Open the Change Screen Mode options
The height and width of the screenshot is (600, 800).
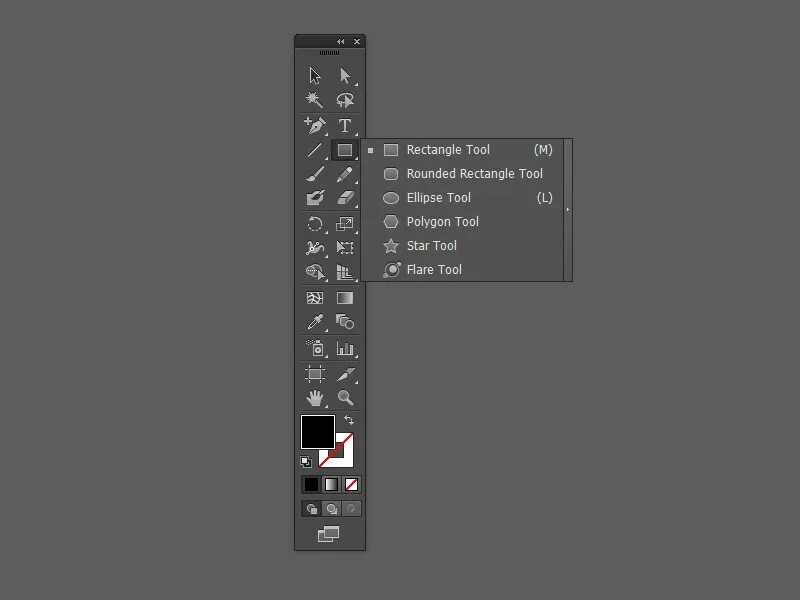coord(328,534)
